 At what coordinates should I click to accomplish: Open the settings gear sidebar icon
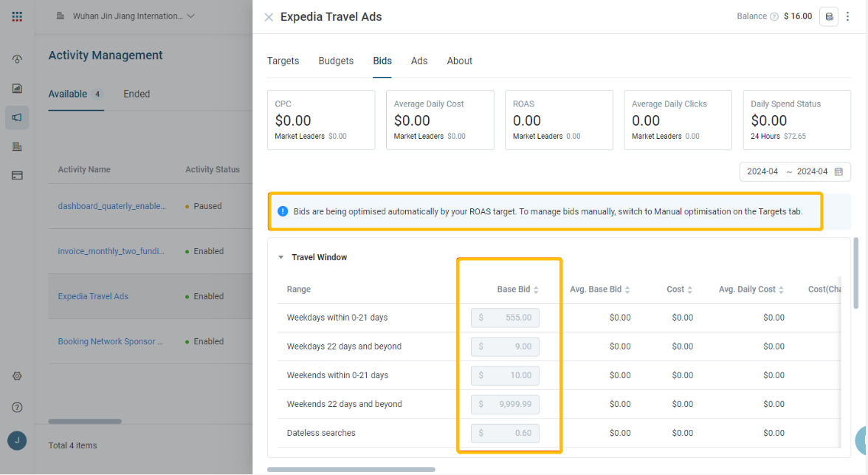(x=17, y=376)
